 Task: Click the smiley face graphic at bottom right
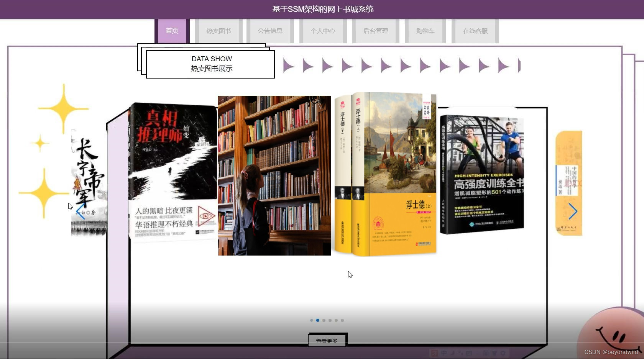pyautogui.click(x=613, y=337)
